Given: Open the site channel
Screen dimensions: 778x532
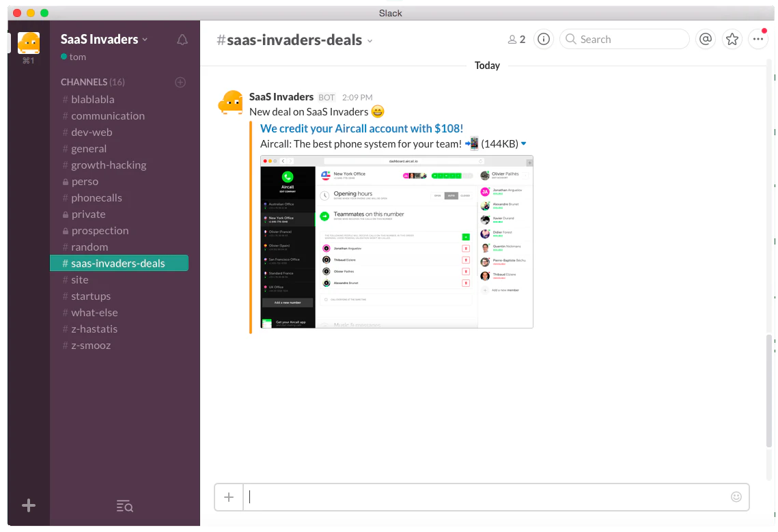Looking at the screenshot, I should pyautogui.click(x=79, y=279).
